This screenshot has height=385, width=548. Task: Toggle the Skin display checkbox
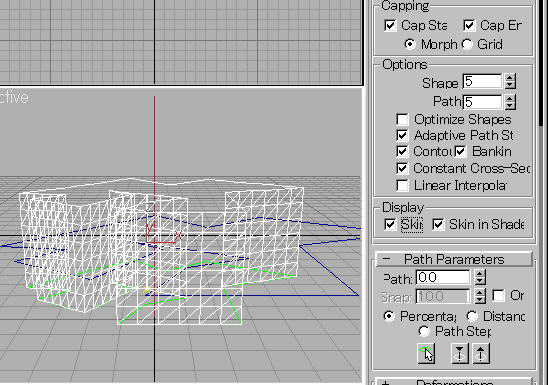tap(390, 224)
